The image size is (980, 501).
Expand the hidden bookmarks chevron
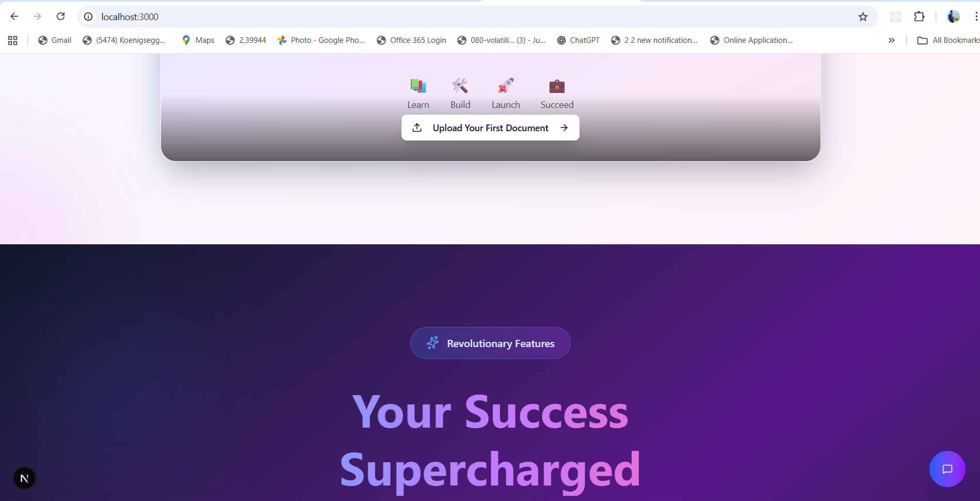(x=891, y=40)
